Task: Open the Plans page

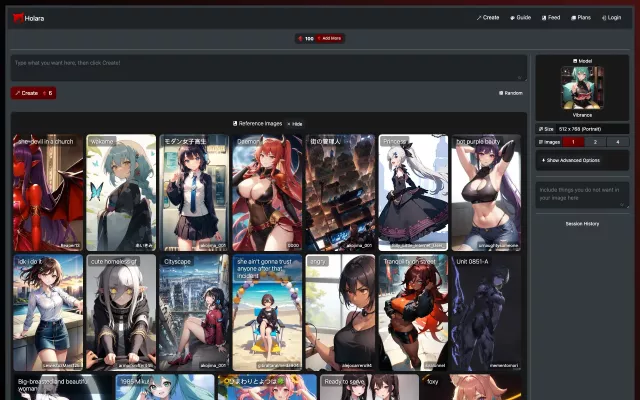Action: [582, 17]
